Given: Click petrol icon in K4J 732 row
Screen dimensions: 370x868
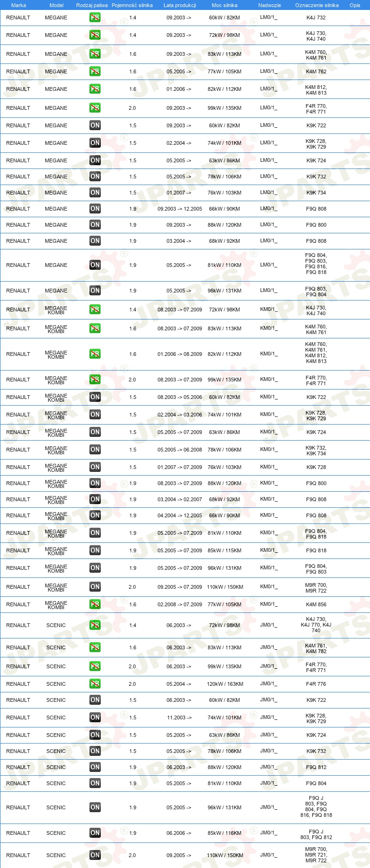Looking at the screenshot, I should coord(95,18).
